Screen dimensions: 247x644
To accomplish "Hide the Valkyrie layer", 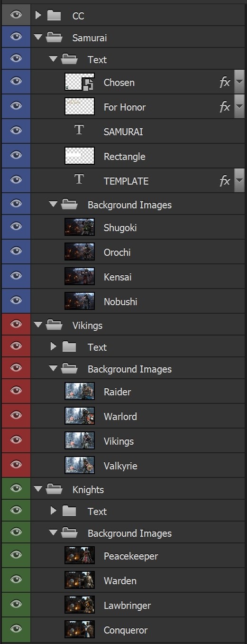I will tap(16, 465).
